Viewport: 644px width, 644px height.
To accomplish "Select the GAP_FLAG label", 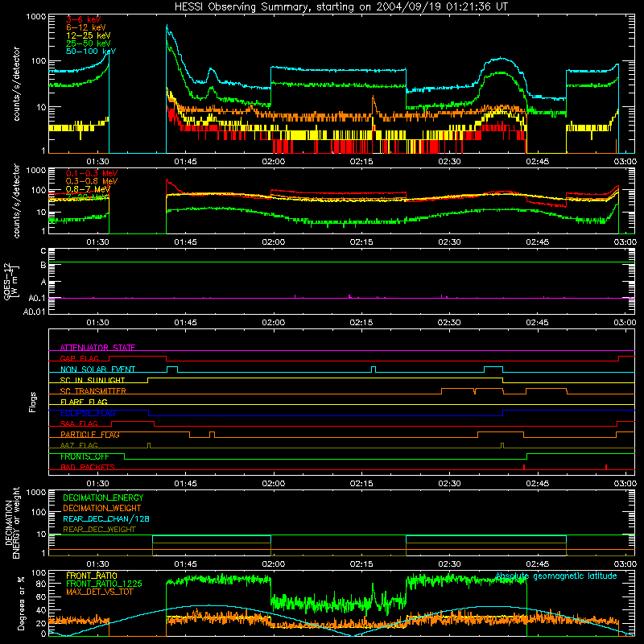I will (79, 358).
